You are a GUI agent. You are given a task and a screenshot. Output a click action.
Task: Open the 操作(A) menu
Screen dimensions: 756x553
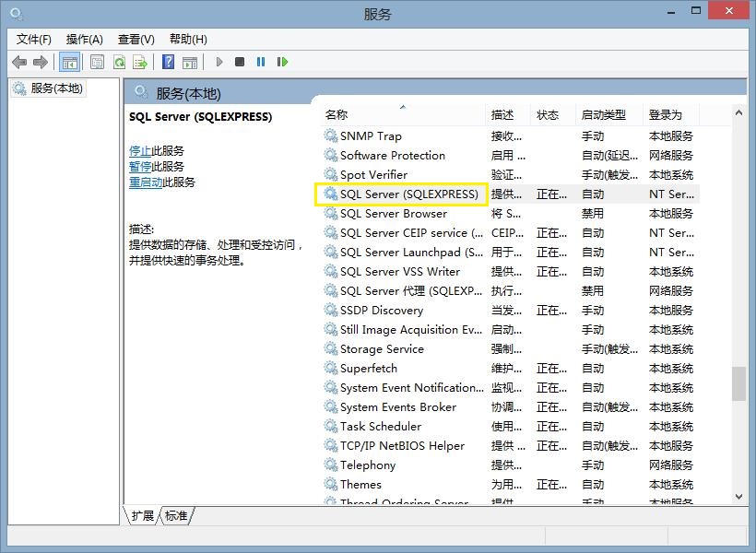(x=85, y=39)
